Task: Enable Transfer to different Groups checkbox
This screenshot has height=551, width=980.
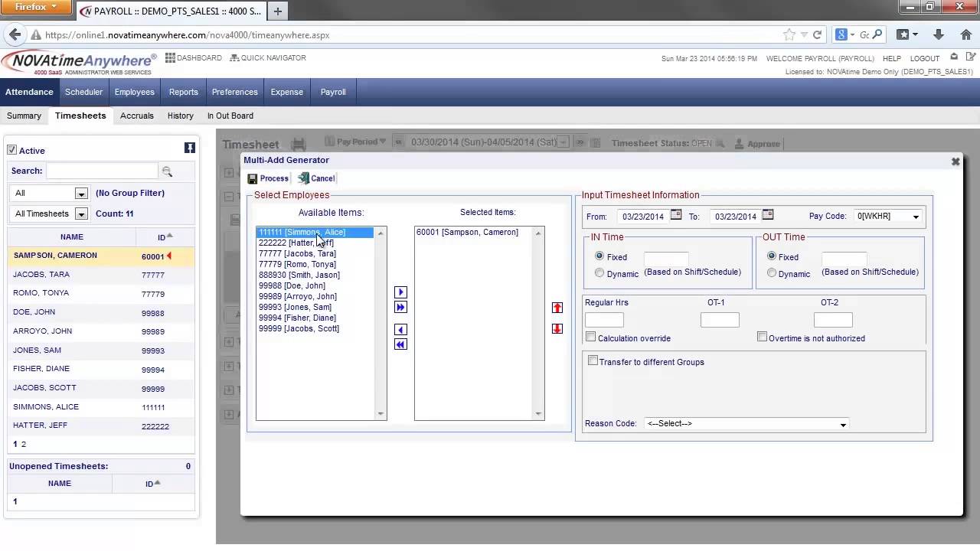Action: point(593,360)
